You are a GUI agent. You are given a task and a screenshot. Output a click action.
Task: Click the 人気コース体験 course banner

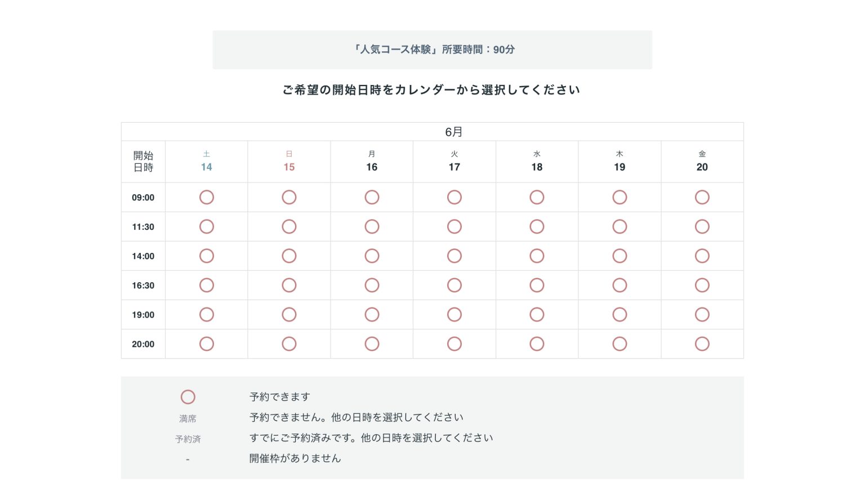(x=432, y=50)
